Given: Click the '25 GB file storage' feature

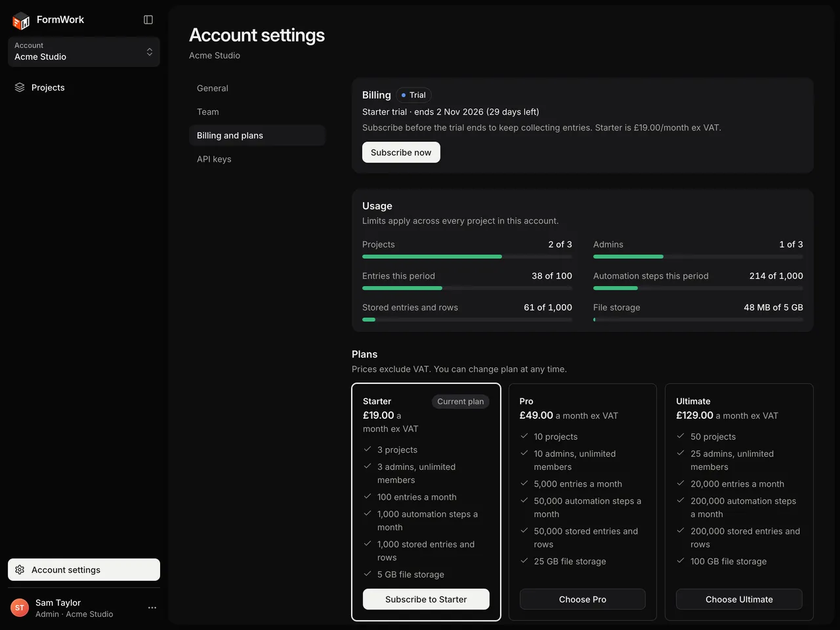Looking at the screenshot, I should pos(570,561).
